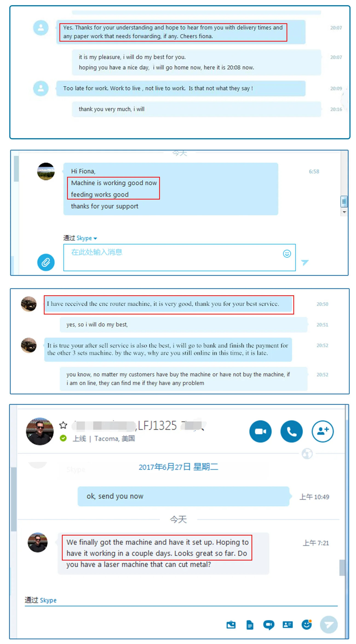
Task: Open the emoticon smiley in the bottom toolbar
Action: coord(306,624)
